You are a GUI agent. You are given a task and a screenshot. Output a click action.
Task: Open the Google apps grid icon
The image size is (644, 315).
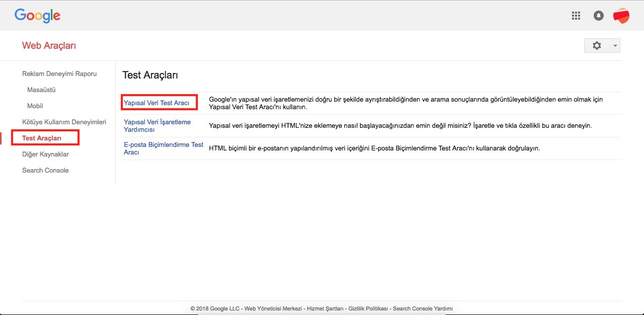click(x=576, y=16)
